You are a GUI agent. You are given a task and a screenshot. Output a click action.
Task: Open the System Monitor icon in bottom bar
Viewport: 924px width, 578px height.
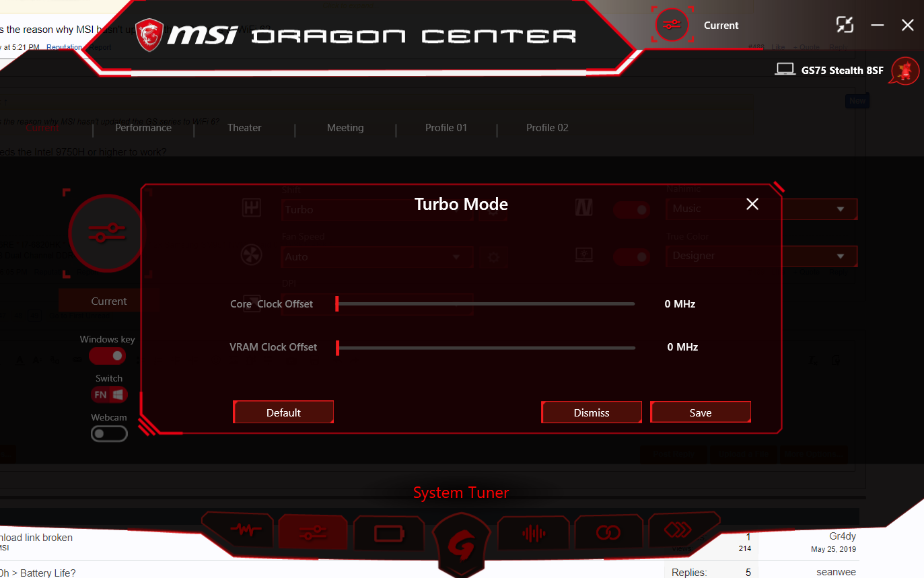tap(241, 530)
